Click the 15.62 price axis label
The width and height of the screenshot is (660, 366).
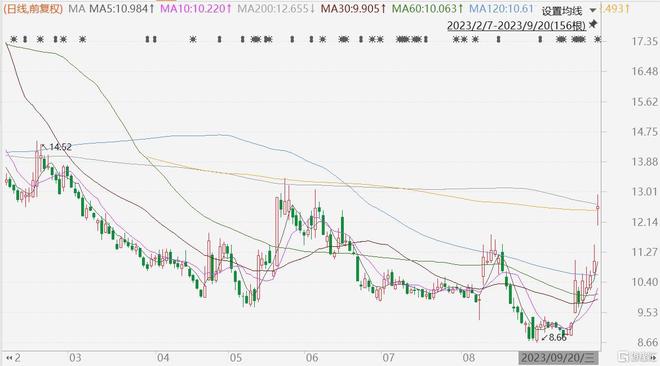click(644, 102)
